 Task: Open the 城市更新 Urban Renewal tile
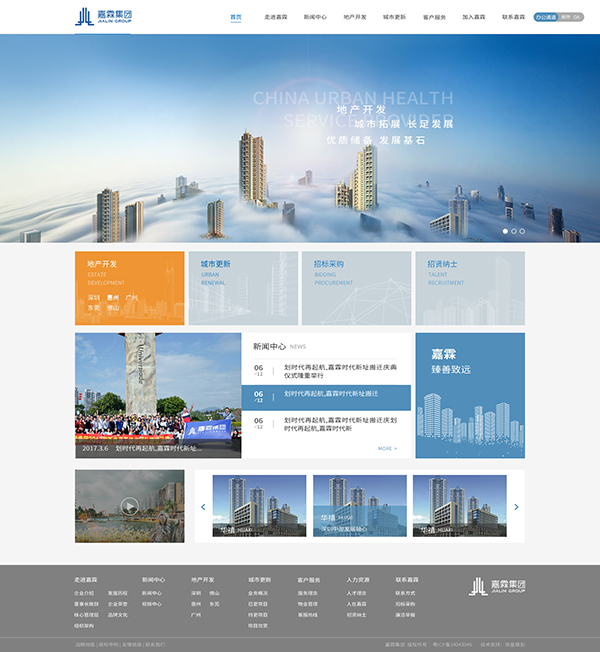coord(243,288)
